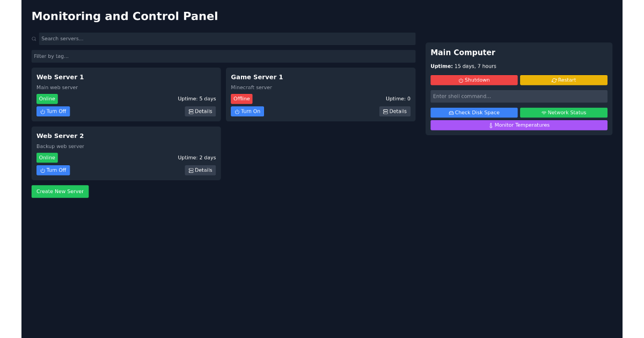Shutdown the Main Computer
The image size is (644, 338).
click(x=474, y=80)
